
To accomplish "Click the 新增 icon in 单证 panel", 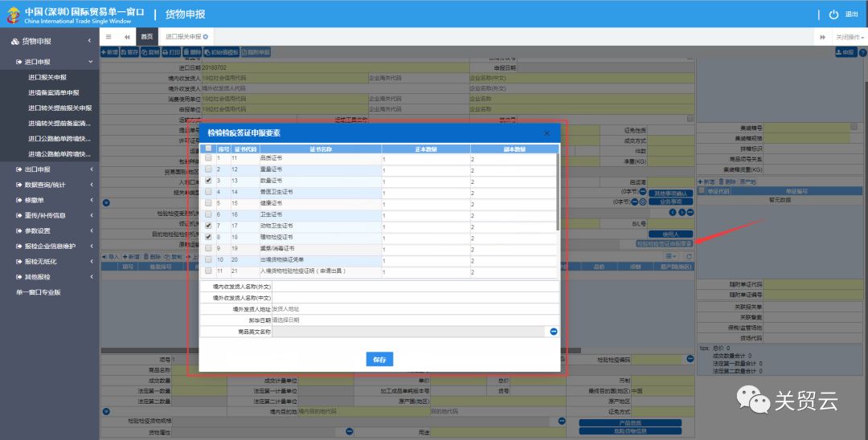I will 706,181.
